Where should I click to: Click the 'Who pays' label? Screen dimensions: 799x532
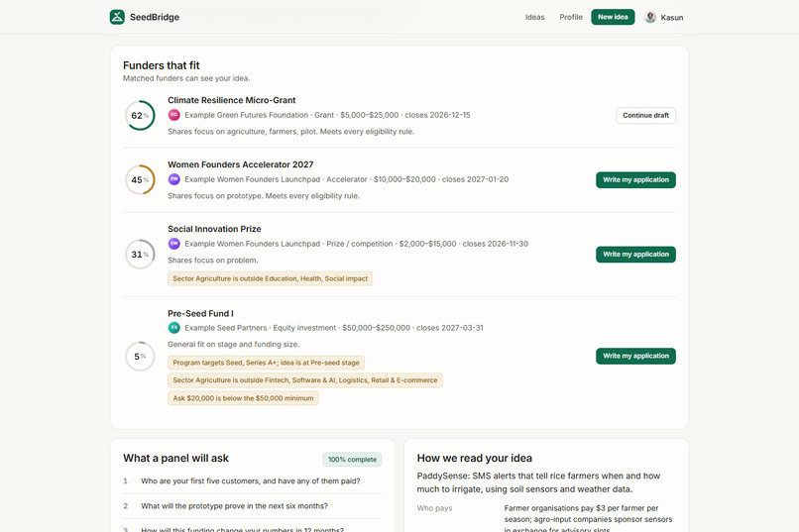pyautogui.click(x=434, y=508)
